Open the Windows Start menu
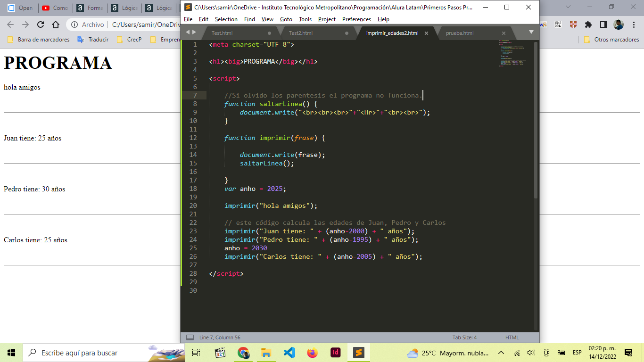 [x=11, y=353]
